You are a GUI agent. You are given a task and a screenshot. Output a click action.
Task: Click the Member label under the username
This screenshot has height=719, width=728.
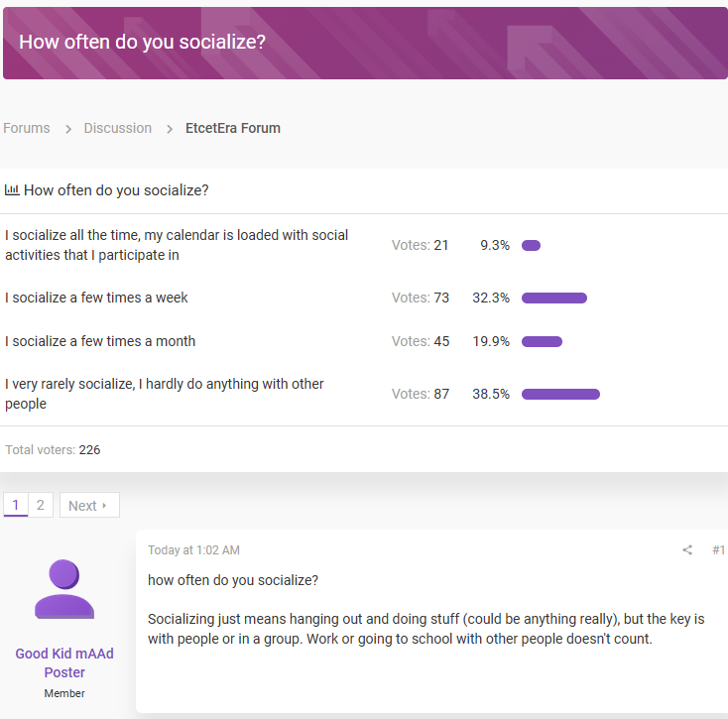(x=64, y=693)
